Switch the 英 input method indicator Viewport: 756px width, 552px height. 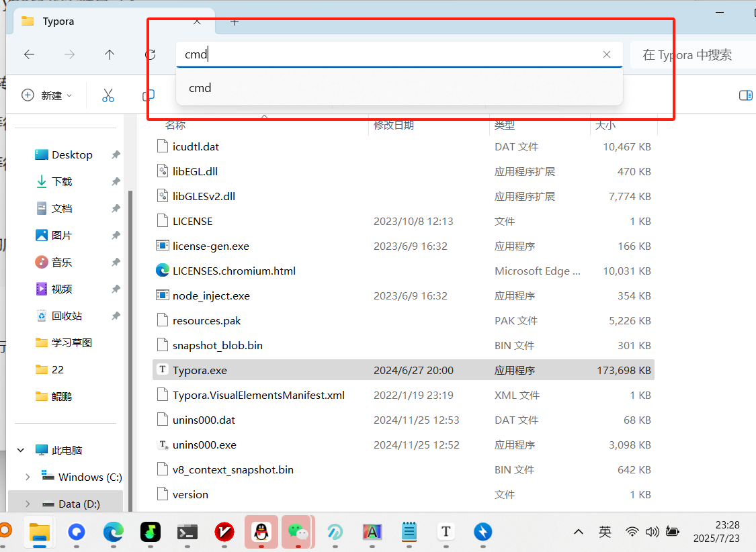point(605,532)
